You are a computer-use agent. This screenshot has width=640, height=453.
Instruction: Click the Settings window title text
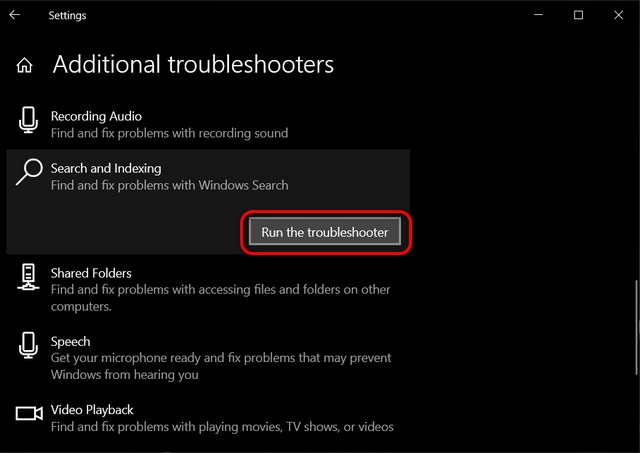click(x=67, y=16)
